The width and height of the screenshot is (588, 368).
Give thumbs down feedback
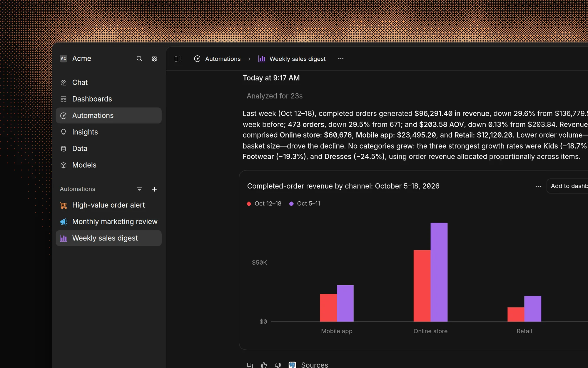point(278,365)
